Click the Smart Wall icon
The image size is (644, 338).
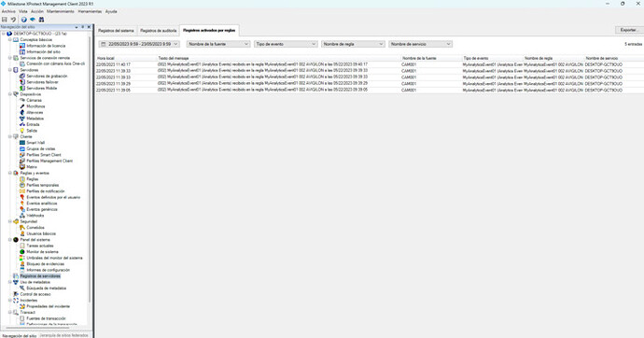22,143
